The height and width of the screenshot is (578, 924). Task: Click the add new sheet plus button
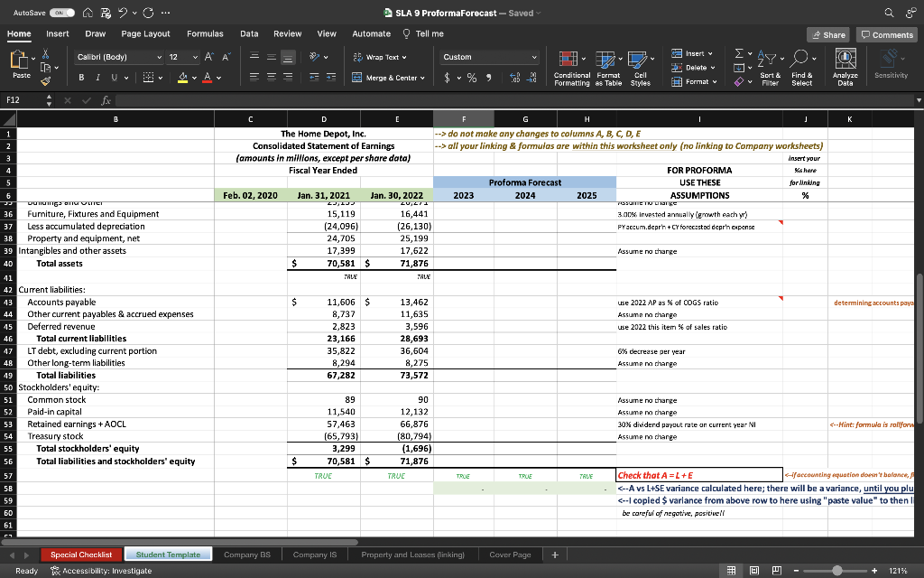pyautogui.click(x=555, y=555)
